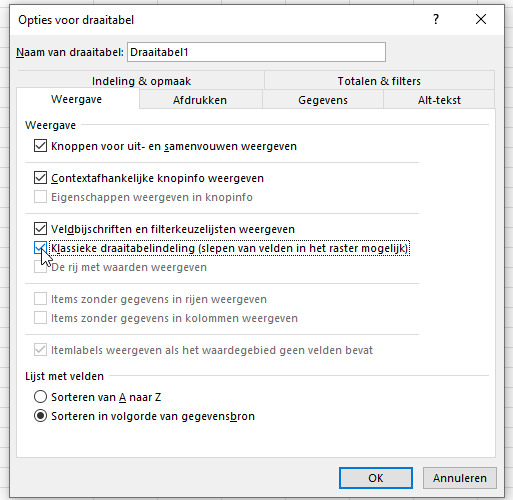Click the help question mark icon
Viewport: 513px width, 500px height.
(436, 19)
